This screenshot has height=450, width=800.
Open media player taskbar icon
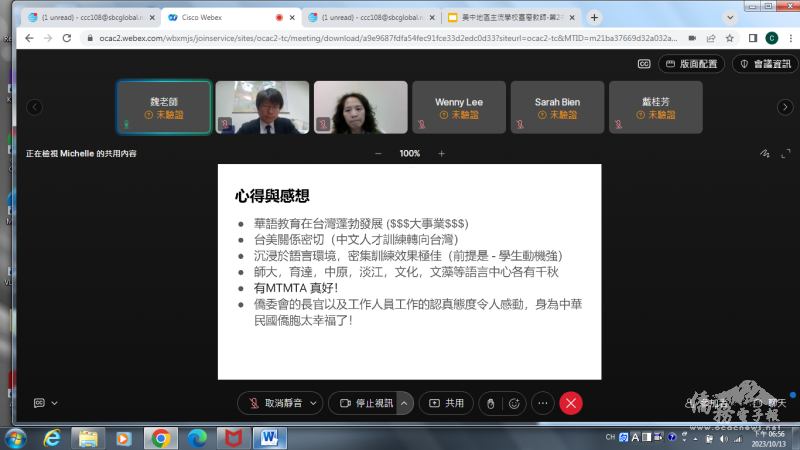123,438
